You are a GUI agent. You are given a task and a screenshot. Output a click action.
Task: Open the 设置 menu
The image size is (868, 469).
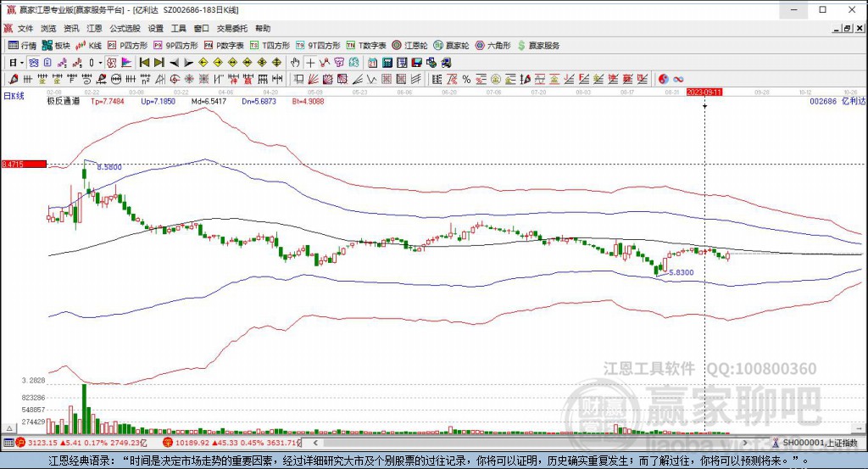point(156,28)
